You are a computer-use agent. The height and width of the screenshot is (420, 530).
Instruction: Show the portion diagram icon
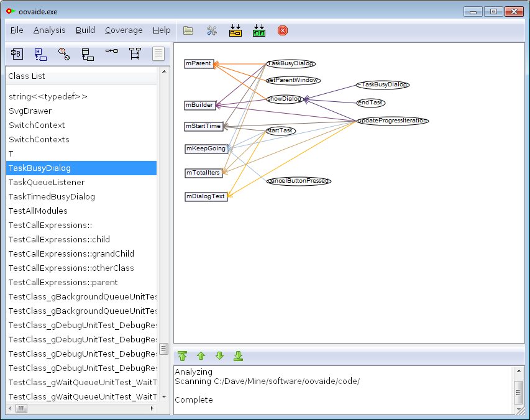63,54
